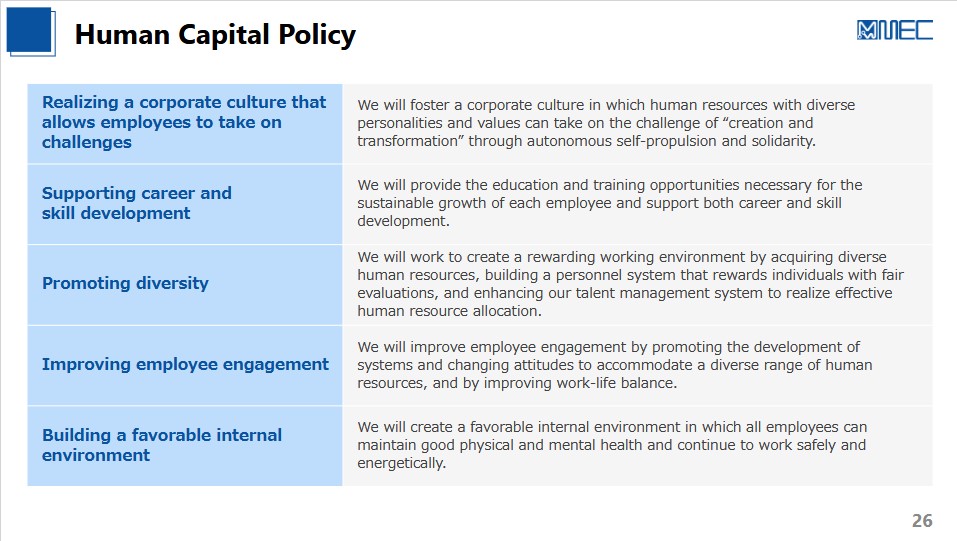Click the 'Realizing a corporate culture' heading cell
This screenshot has height=541, width=957.
point(184,123)
